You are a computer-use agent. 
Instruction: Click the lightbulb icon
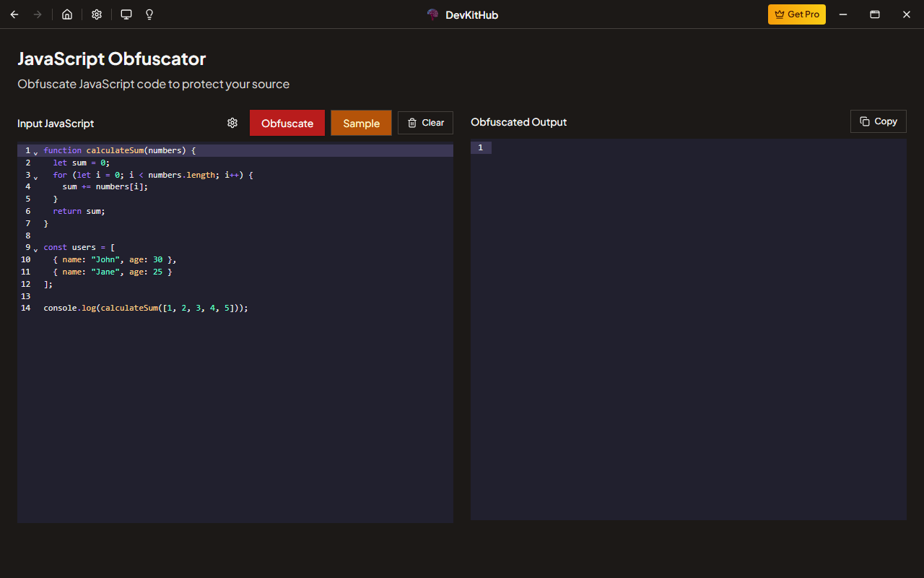click(x=149, y=14)
